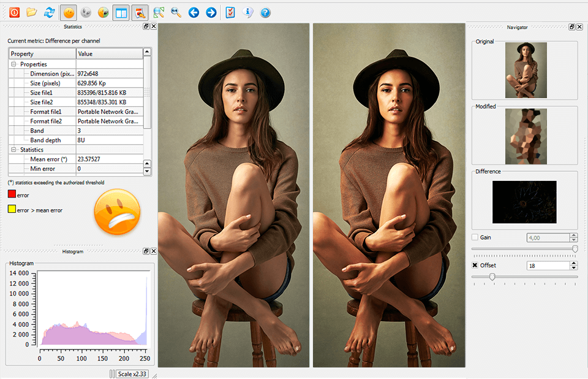588x379 pixels.
Task: Select the gray alien face toolbar icon
Action: click(x=86, y=12)
